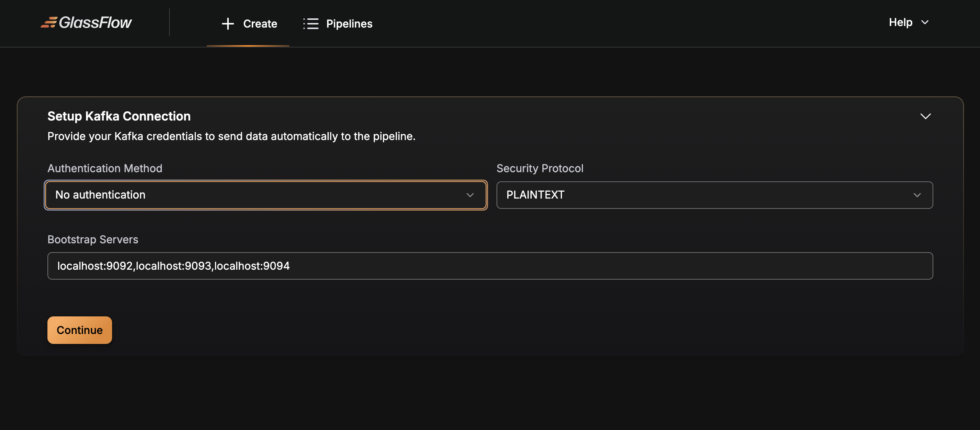Click the Authentication Method label

[x=105, y=168]
